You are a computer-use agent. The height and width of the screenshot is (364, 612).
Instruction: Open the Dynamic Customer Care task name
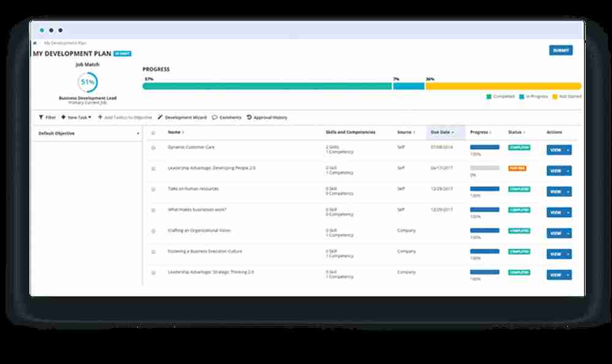coord(191,147)
